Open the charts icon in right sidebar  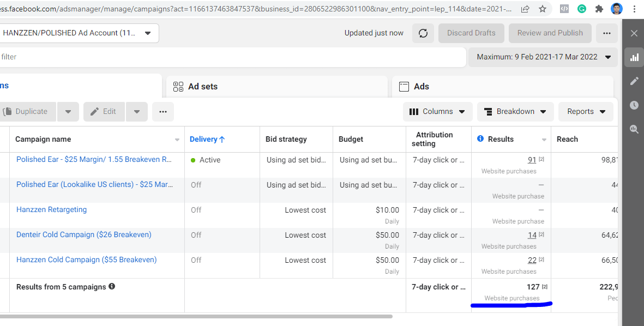pyautogui.click(x=634, y=57)
